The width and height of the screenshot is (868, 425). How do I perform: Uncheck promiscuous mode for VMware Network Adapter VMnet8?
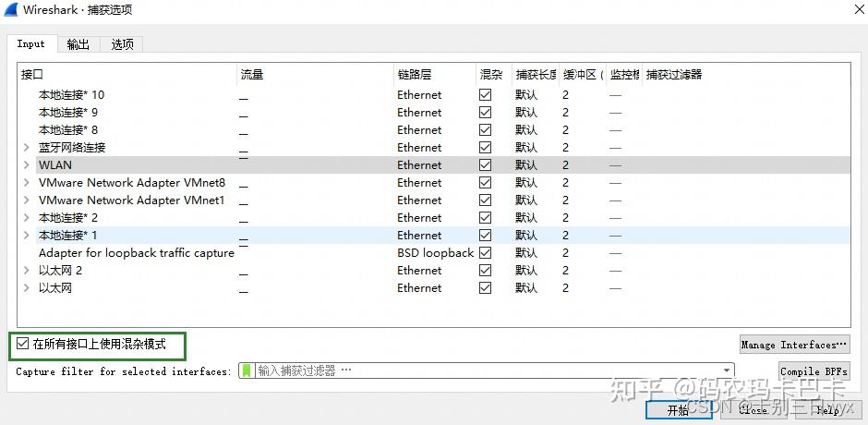click(485, 183)
